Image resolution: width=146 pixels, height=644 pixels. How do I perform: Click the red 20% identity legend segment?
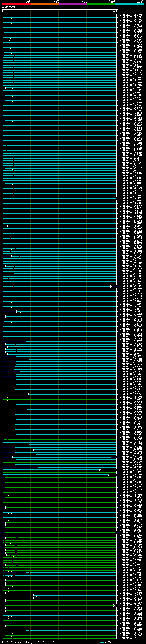click(x=16, y=4)
